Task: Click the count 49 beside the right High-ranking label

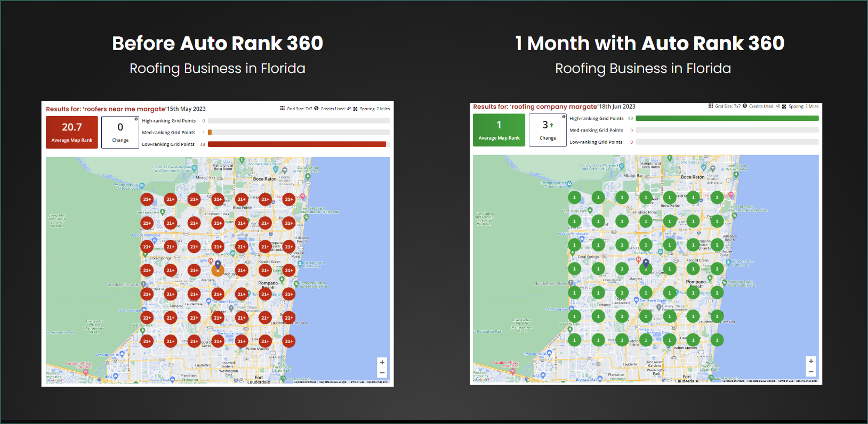Action: pos(630,118)
